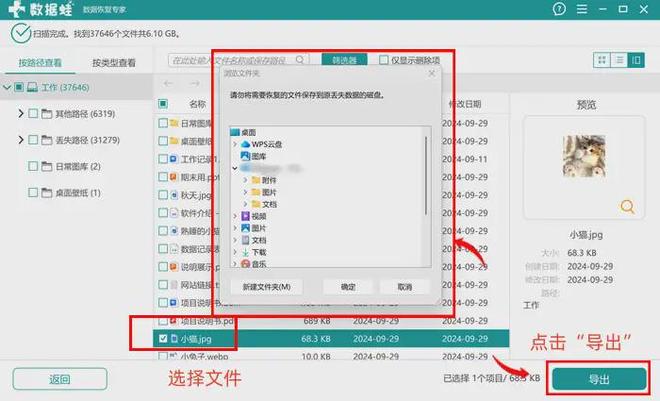Enable 仅显示删除项 checkbox
This screenshot has width=660, height=401.
[x=383, y=60]
